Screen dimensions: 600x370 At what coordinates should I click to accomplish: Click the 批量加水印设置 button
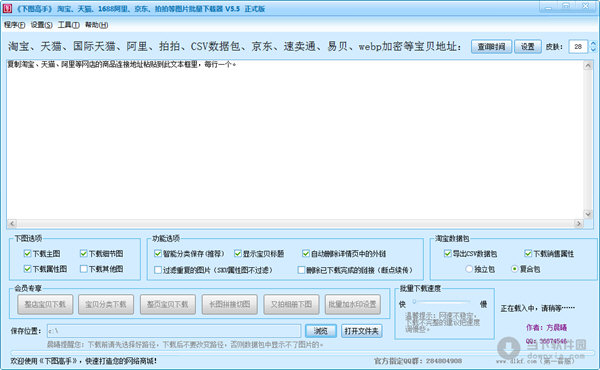tap(352, 304)
